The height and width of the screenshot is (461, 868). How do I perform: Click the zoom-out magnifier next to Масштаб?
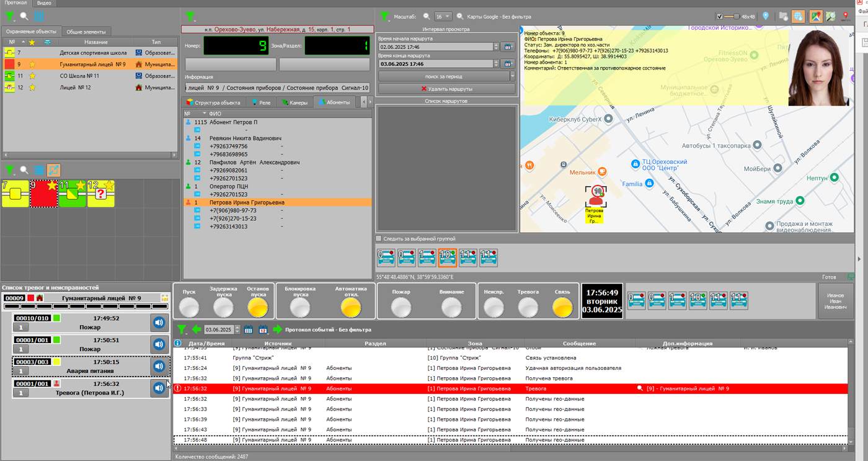tap(427, 17)
